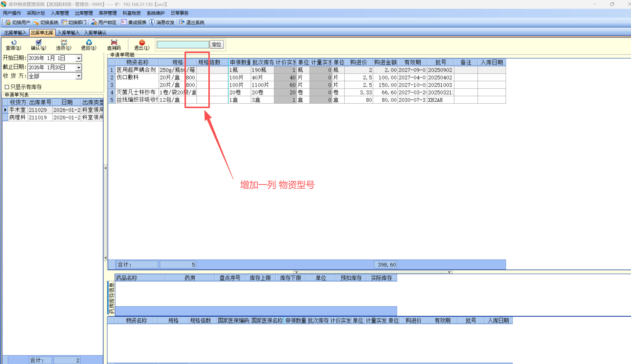Screen dimensions: 631x364
Task: Click 切换用户 switch user toolbar icon
Action: 8,22
